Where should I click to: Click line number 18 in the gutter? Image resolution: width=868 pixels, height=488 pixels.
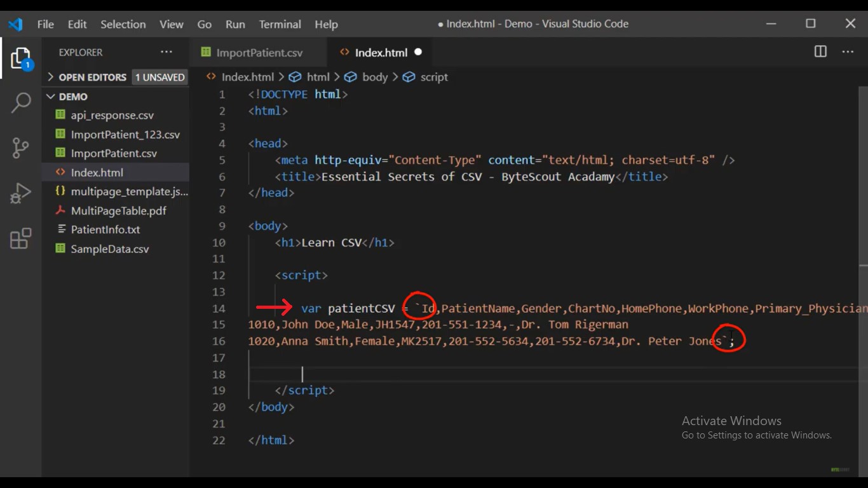(x=219, y=374)
